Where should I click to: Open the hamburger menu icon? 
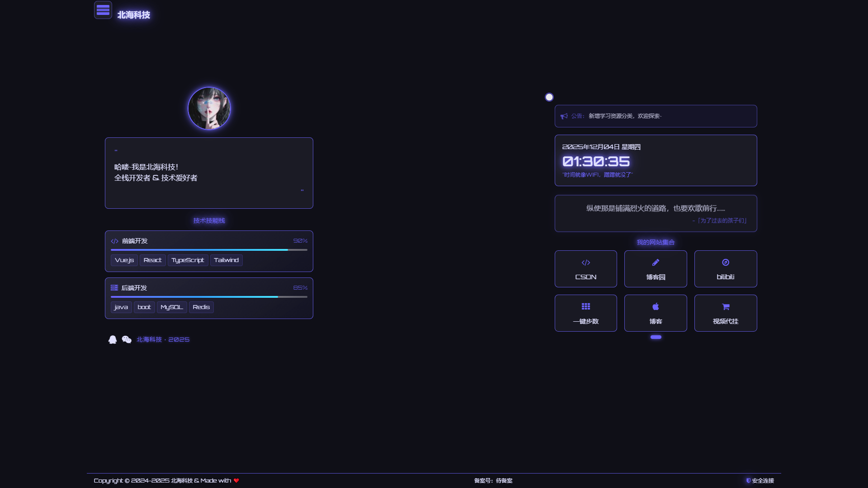pyautogui.click(x=103, y=10)
